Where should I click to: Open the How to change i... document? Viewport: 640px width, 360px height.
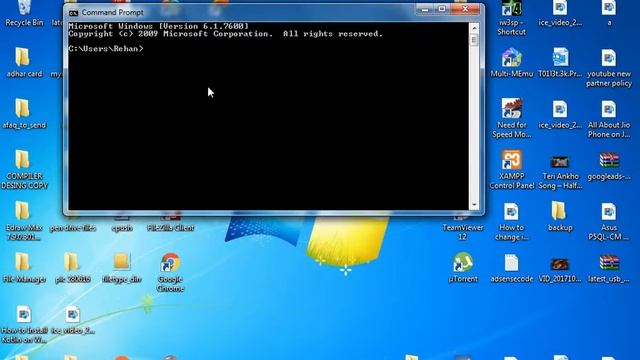(x=511, y=221)
